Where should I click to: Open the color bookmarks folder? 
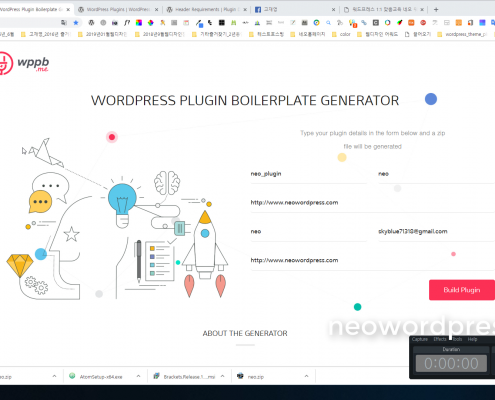pos(341,34)
